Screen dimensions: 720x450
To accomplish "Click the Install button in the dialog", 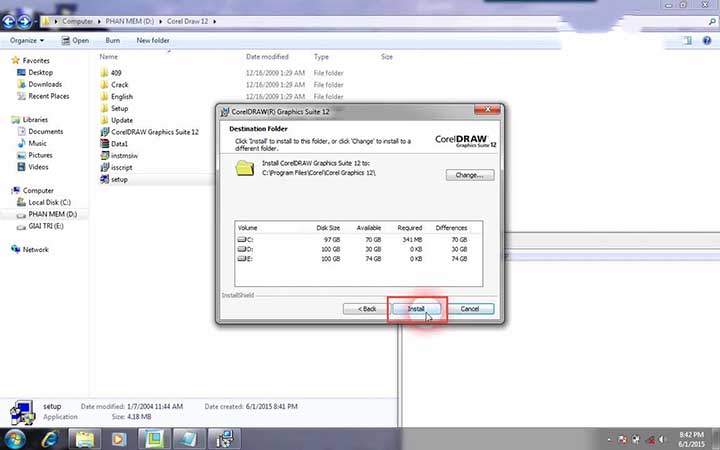I will [x=416, y=309].
